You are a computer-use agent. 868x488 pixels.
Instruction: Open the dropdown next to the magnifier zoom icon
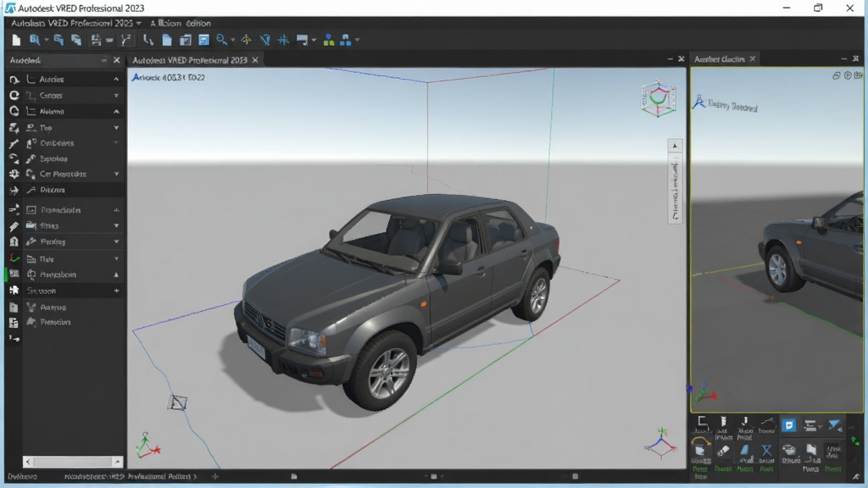232,40
